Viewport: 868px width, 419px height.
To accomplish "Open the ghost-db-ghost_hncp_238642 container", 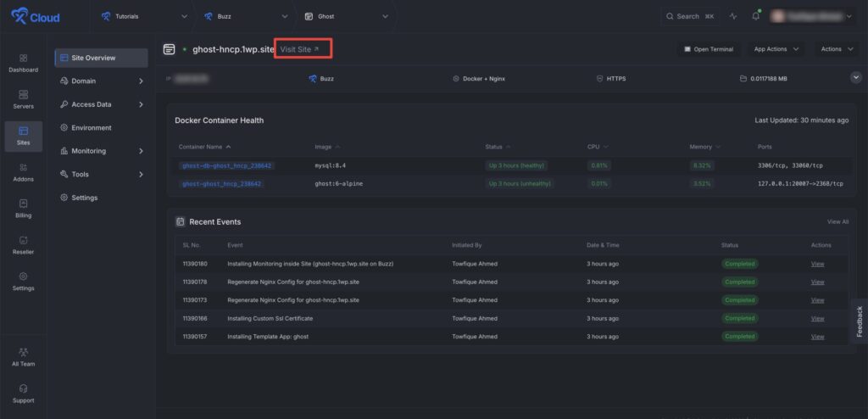I will (227, 165).
